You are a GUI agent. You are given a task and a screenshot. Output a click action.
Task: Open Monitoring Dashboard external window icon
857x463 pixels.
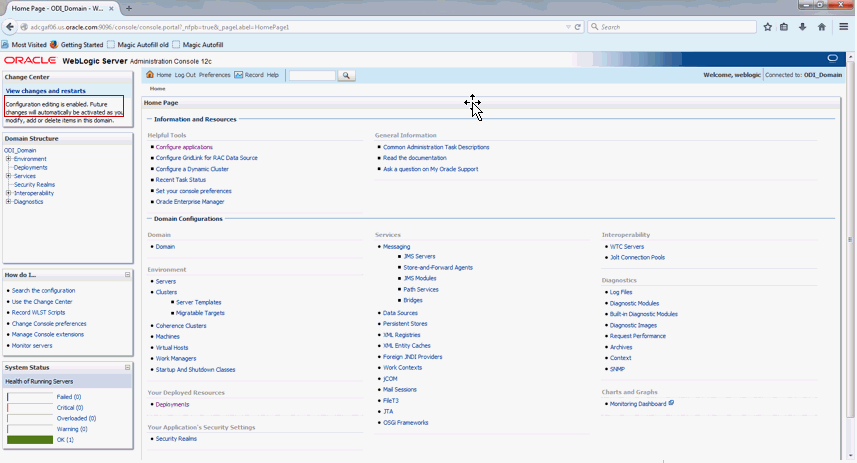click(671, 403)
